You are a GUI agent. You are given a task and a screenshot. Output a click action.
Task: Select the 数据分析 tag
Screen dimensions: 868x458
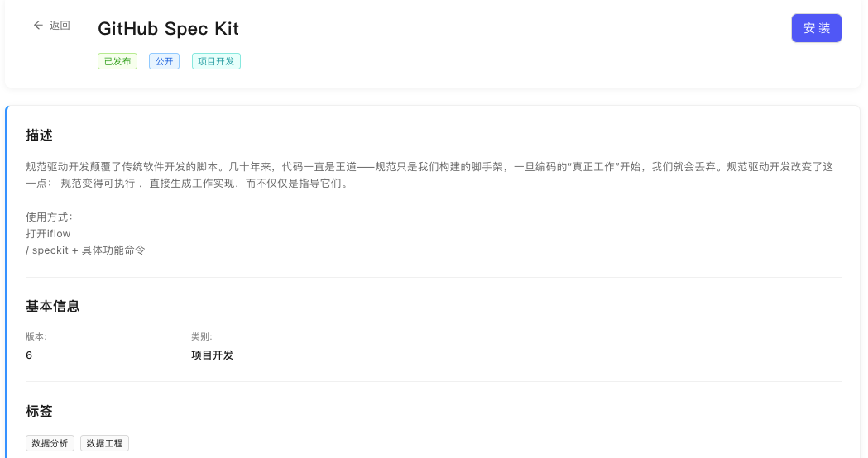(50, 443)
